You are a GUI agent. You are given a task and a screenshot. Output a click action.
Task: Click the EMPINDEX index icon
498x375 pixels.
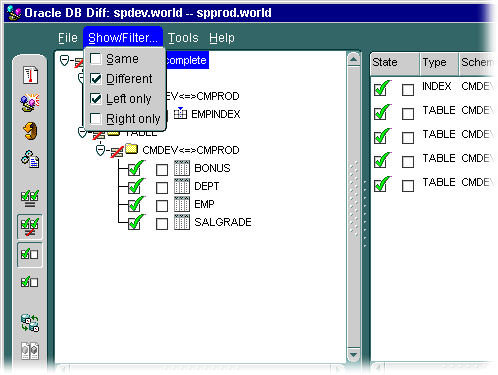click(180, 113)
